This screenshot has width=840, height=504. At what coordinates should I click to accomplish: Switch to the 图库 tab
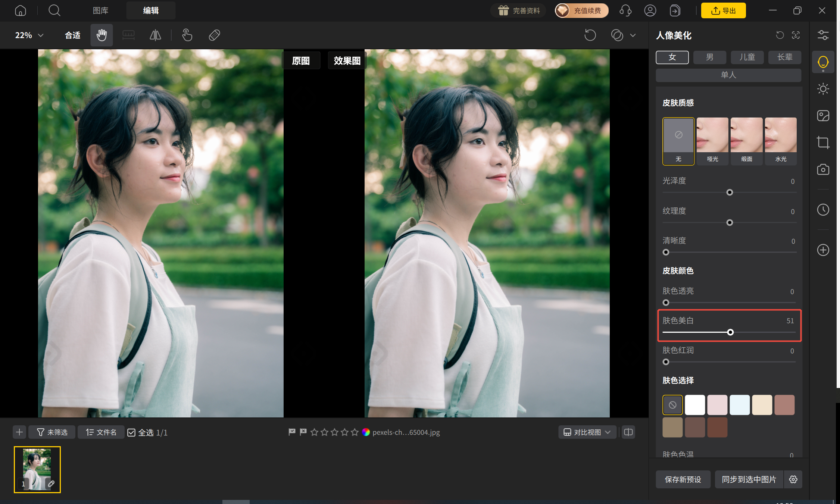100,10
